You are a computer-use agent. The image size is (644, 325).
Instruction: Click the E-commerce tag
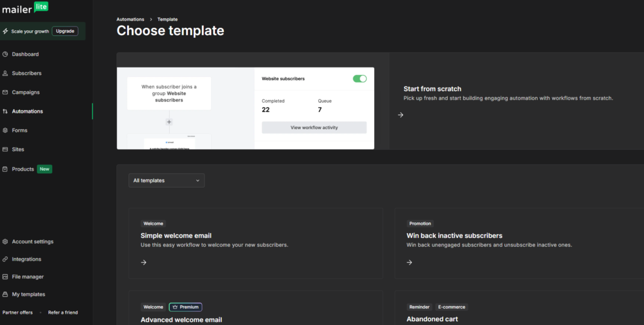click(452, 307)
